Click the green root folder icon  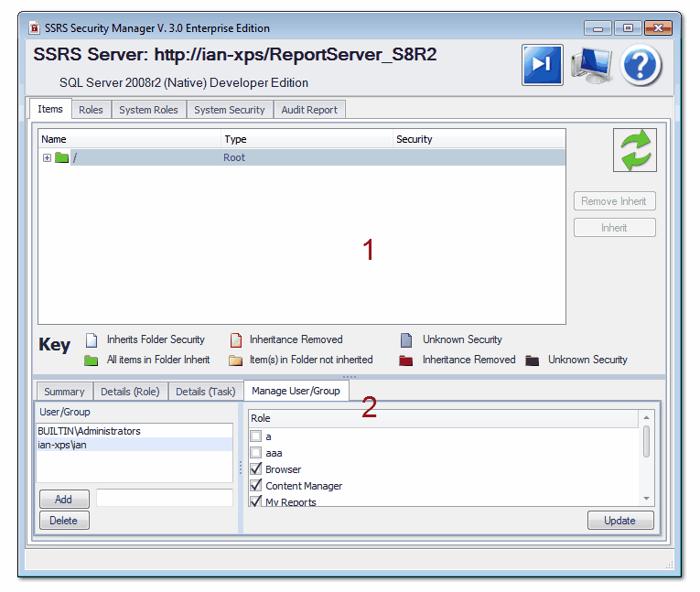[61, 157]
